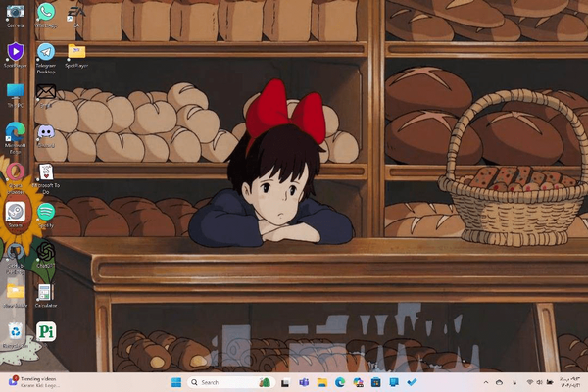Open the blue checkmark To Do taskbar icon

pyautogui.click(x=412, y=382)
